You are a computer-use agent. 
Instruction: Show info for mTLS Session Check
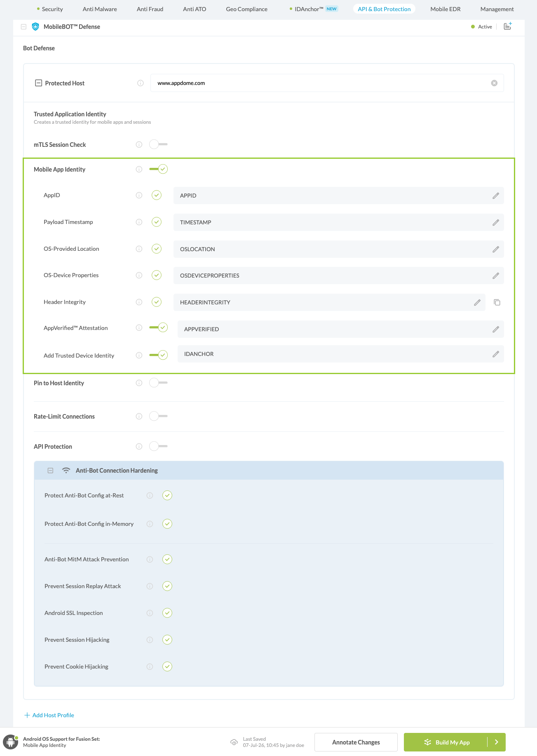tap(139, 145)
